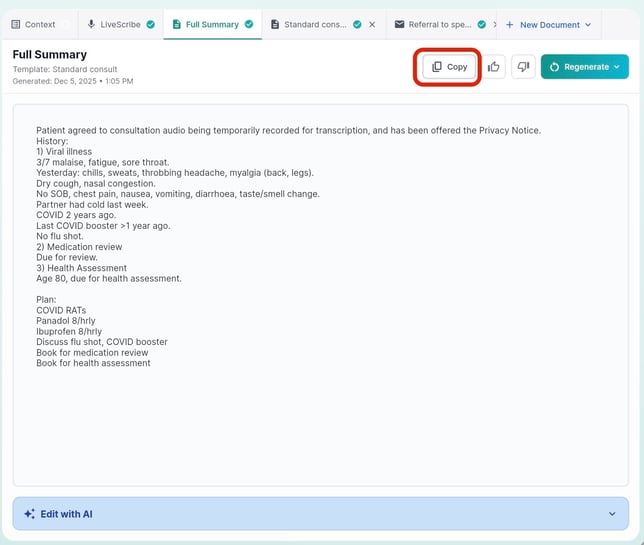The width and height of the screenshot is (644, 545).
Task: Switch to the Full Summary tab
Action: (x=212, y=24)
